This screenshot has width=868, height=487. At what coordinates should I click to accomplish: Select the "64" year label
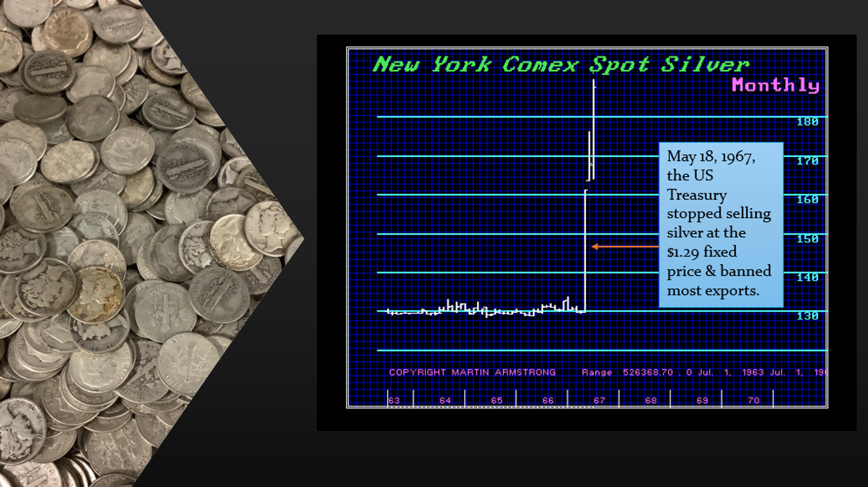pyautogui.click(x=445, y=400)
